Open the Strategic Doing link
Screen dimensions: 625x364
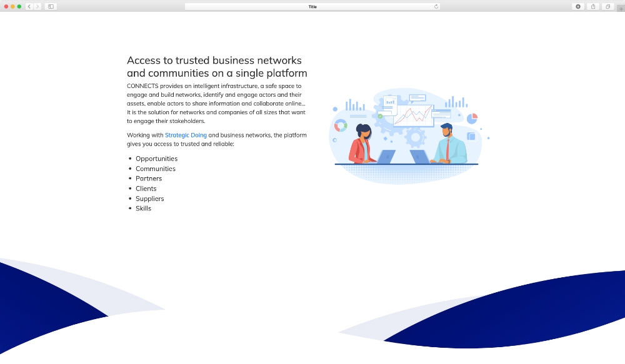tap(186, 135)
